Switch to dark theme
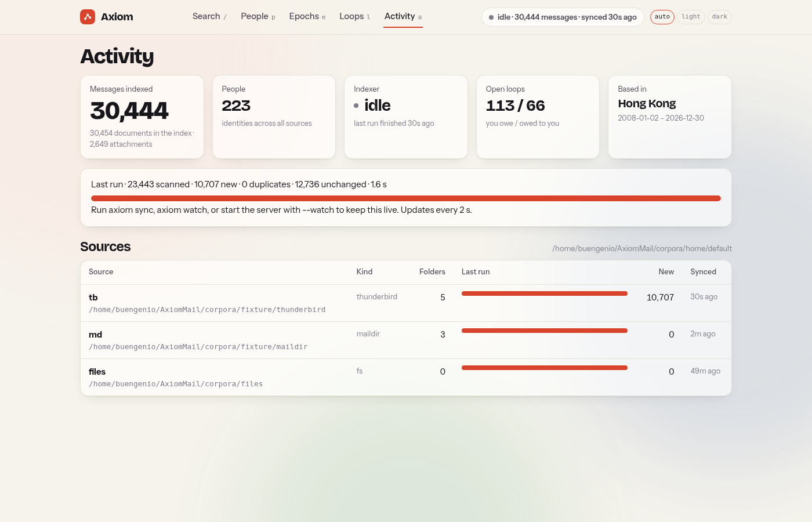 click(720, 17)
